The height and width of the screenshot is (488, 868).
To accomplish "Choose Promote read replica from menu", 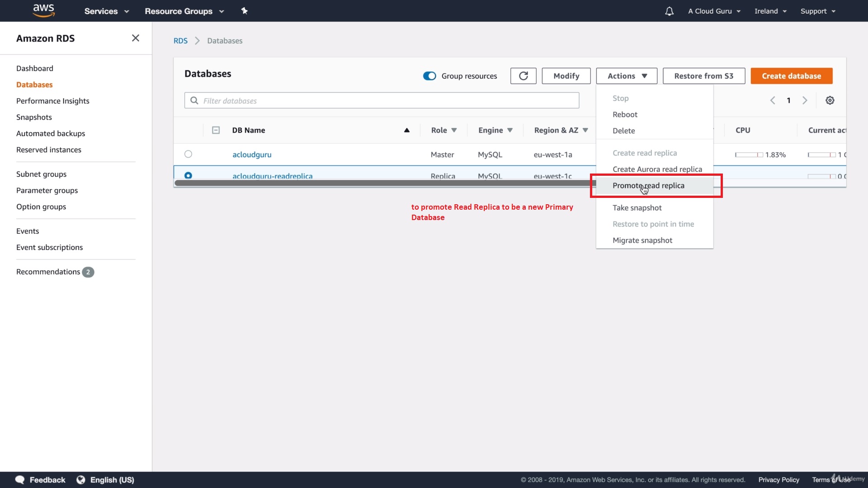I will pos(648,186).
